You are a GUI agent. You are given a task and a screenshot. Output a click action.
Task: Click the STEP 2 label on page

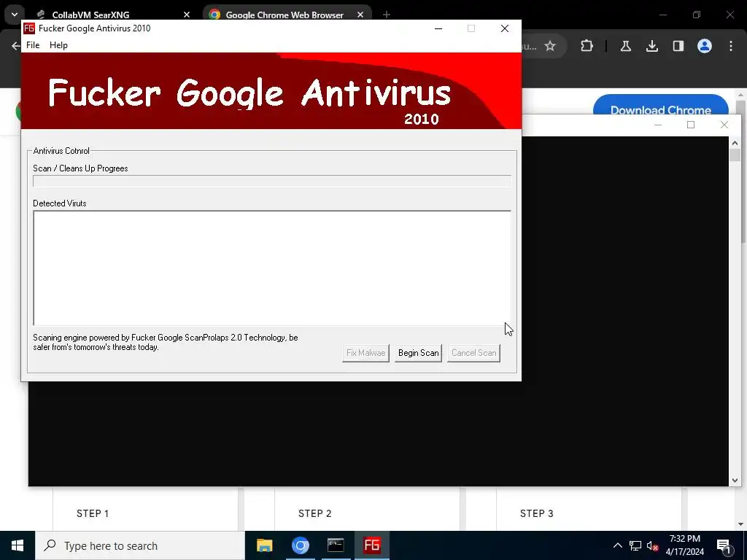pyautogui.click(x=314, y=513)
